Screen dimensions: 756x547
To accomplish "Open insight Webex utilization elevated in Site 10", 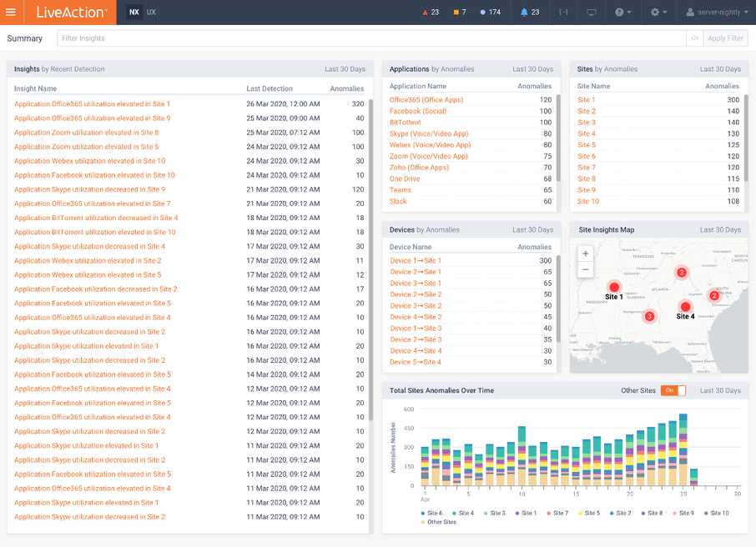I will click(89, 160).
